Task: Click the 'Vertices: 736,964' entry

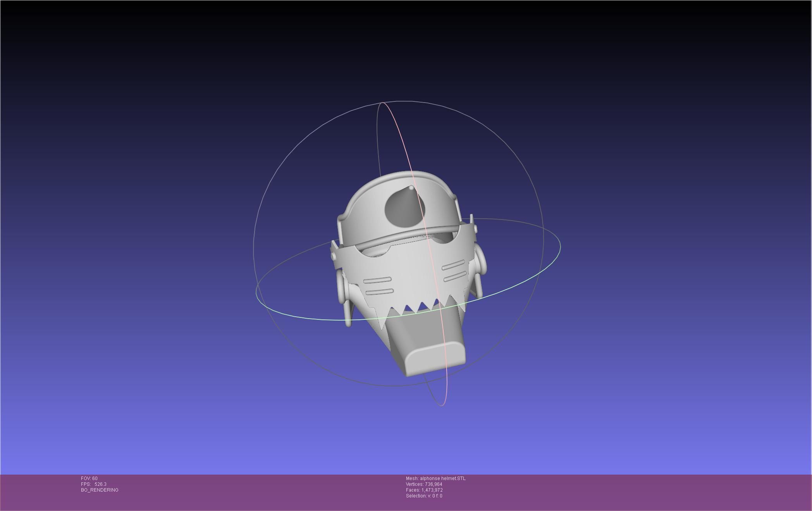Action: coord(424,484)
